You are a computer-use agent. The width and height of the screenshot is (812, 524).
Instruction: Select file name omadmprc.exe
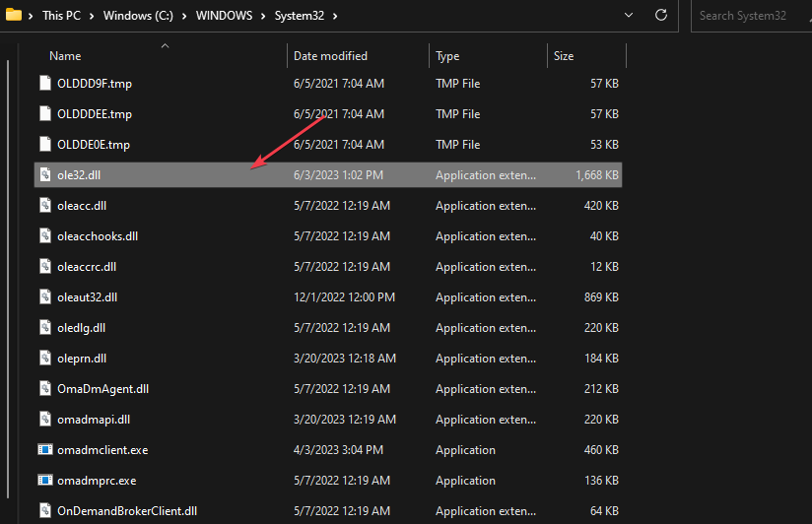(97, 481)
